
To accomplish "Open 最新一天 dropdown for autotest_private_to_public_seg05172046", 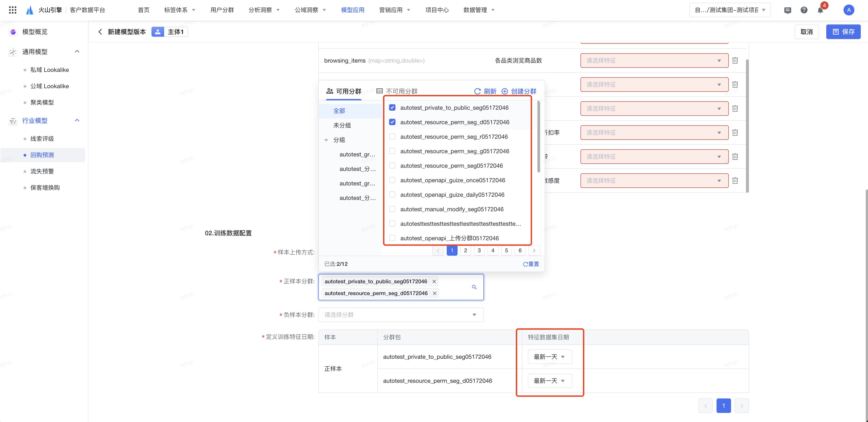I will pyautogui.click(x=550, y=357).
